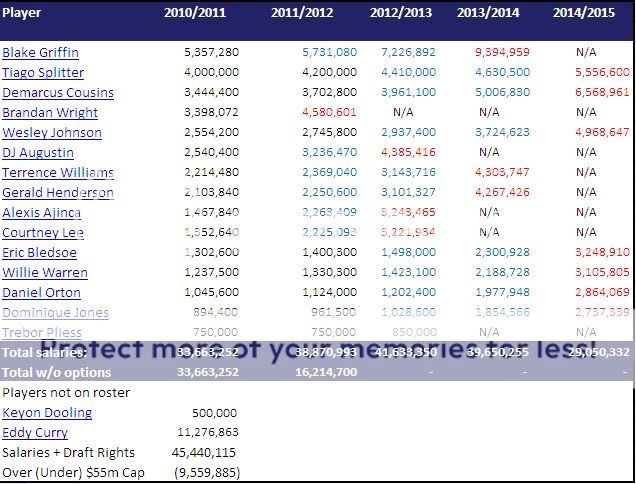
Task: Click the 2,864,069 salary cell
Action: (x=602, y=292)
